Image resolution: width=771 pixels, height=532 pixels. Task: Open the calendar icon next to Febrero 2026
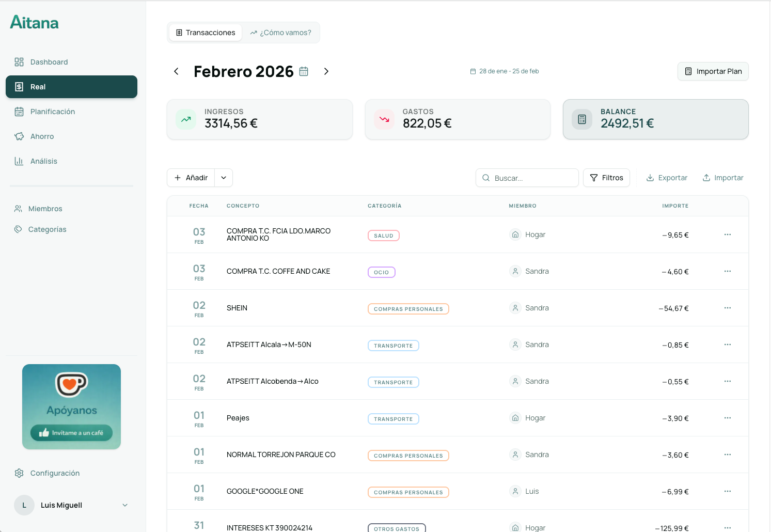coord(304,71)
